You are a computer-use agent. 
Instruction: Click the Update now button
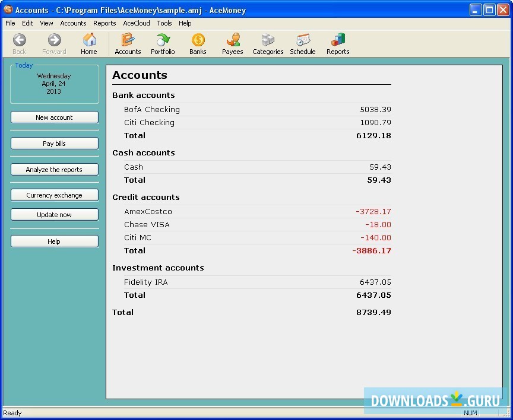[55, 215]
